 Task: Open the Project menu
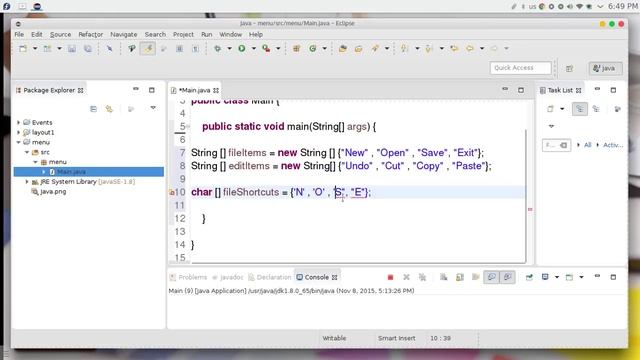(x=183, y=34)
